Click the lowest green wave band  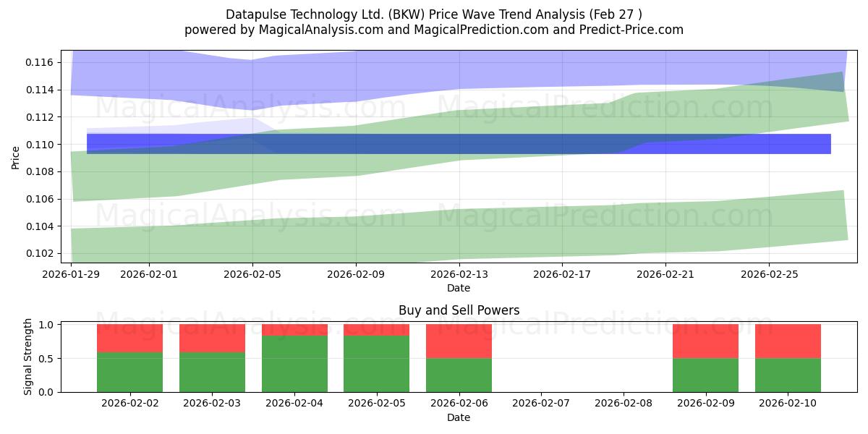tap(459, 234)
